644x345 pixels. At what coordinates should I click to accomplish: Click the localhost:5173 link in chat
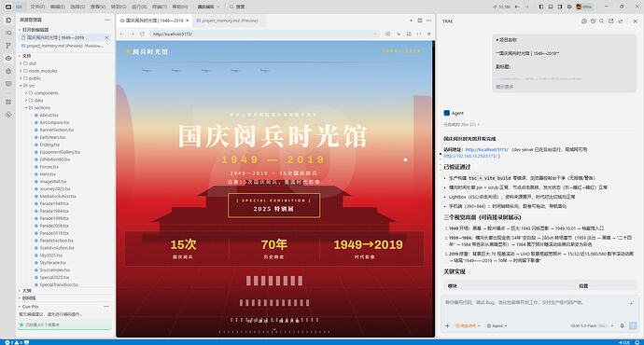coord(486,150)
